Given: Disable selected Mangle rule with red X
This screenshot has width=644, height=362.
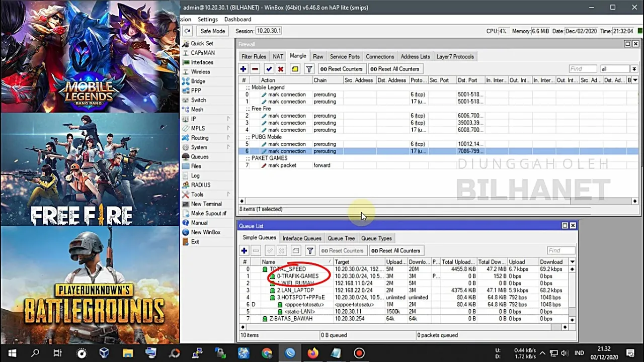Looking at the screenshot, I should pos(281,69).
